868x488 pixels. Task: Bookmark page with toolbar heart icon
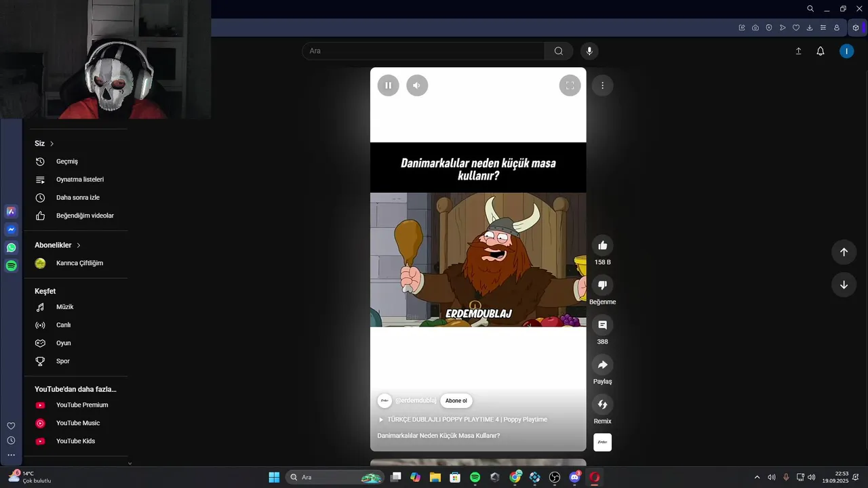coord(796,28)
